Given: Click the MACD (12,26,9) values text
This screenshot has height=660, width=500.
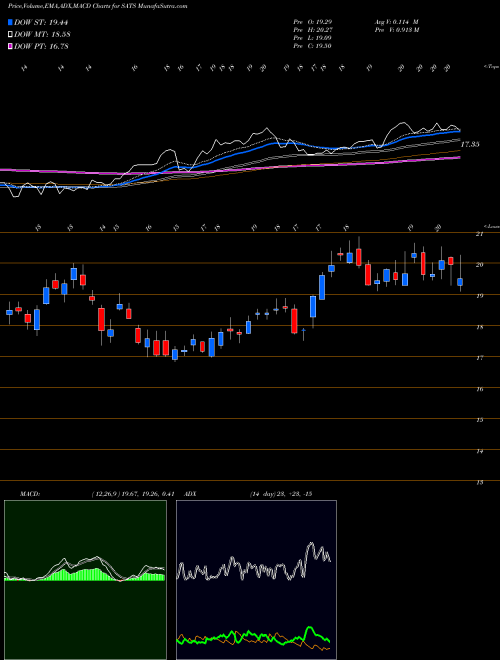Looking at the screenshot, I should [x=133, y=494].
